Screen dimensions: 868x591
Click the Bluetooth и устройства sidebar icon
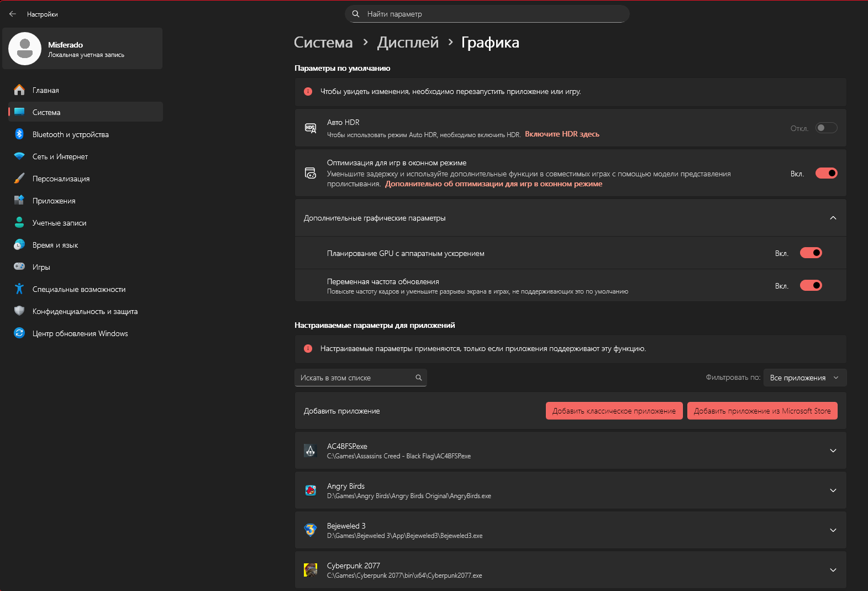pos(19,134)
